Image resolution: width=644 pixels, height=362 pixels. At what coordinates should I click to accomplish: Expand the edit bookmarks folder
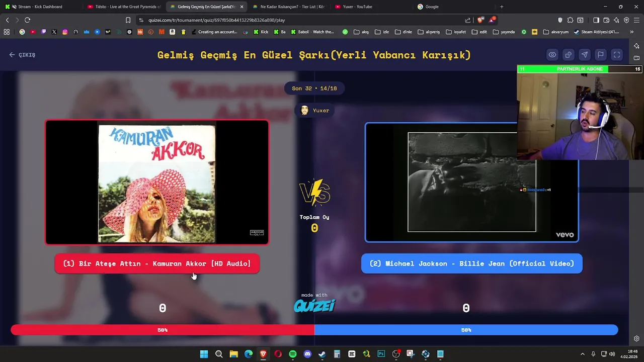(x=479, y=32)
